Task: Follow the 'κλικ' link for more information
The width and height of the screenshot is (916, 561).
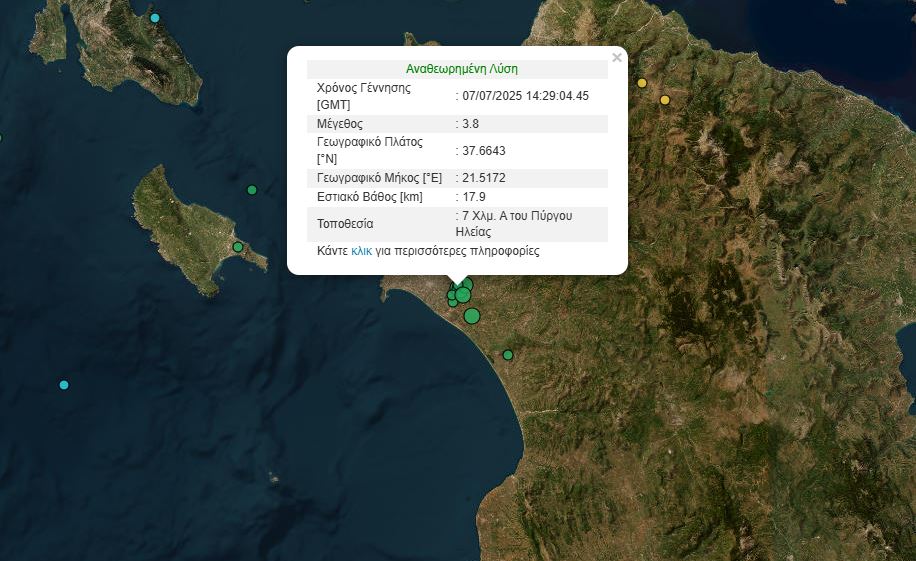Action: click(361, 251)
